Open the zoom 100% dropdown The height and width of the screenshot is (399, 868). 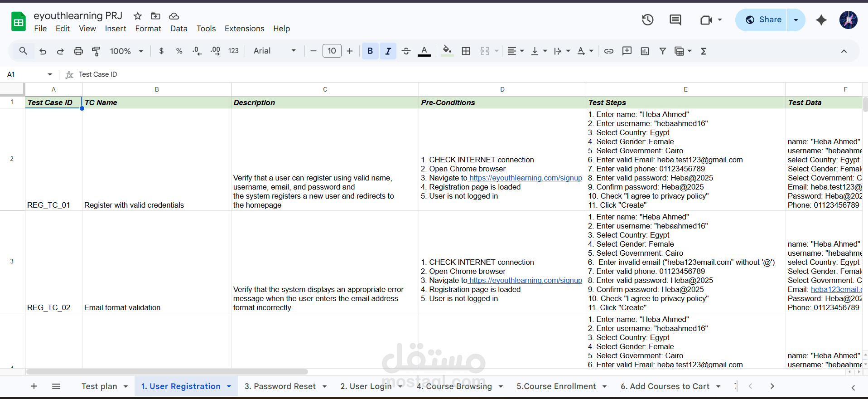[x=126, y=51]
